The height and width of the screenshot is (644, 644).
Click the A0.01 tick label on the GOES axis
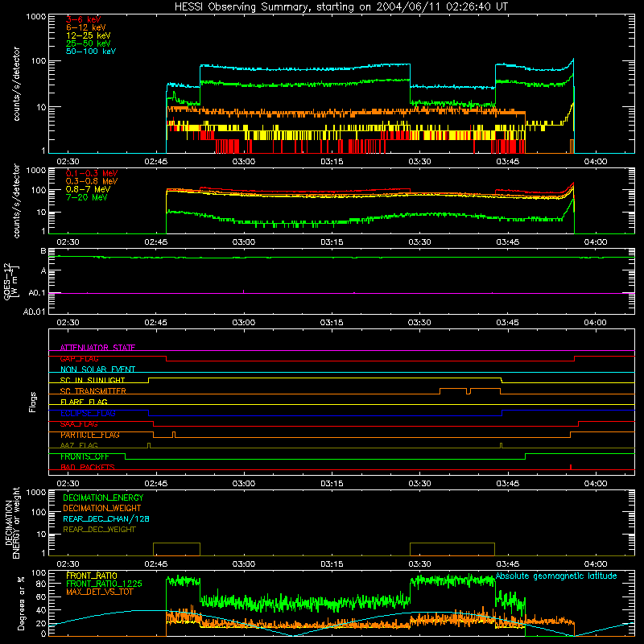pos(34,312)
